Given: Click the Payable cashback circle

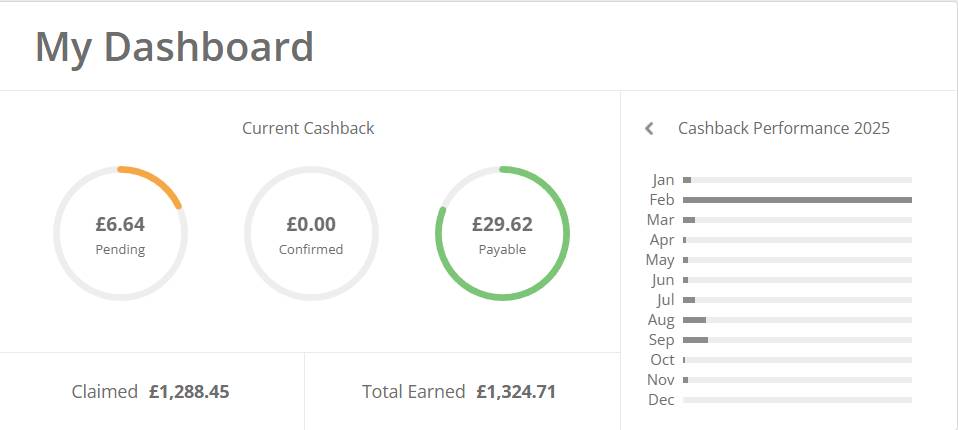Looking at the screenshot, I should pos(502,233).
